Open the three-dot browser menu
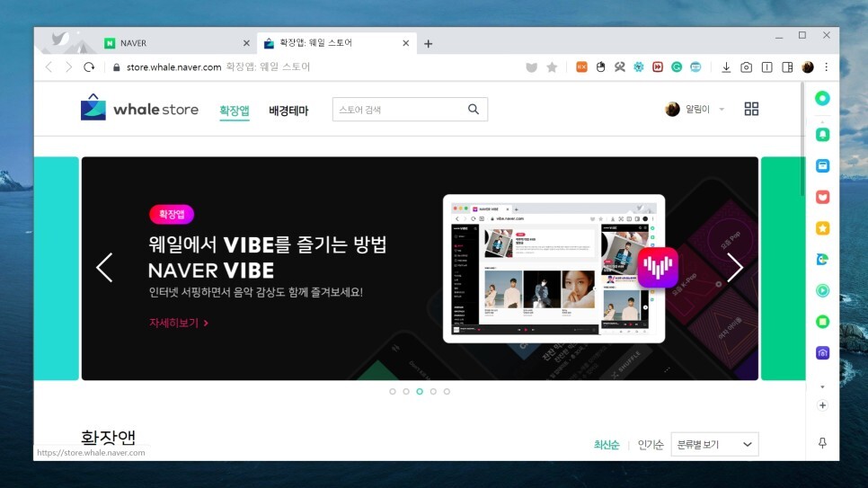This screenshot has height=488, width=868. (x=827, y=67)
